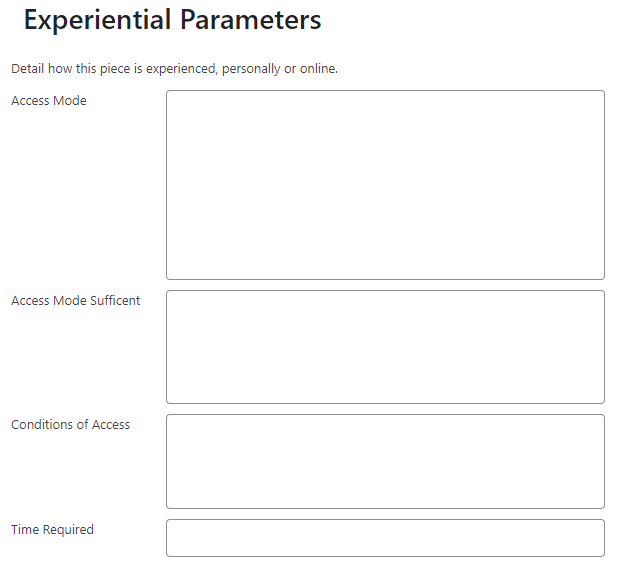Screen dimensions: 624x565
Task: Click the Experiential Parameters heading
Action: [172, 21]
